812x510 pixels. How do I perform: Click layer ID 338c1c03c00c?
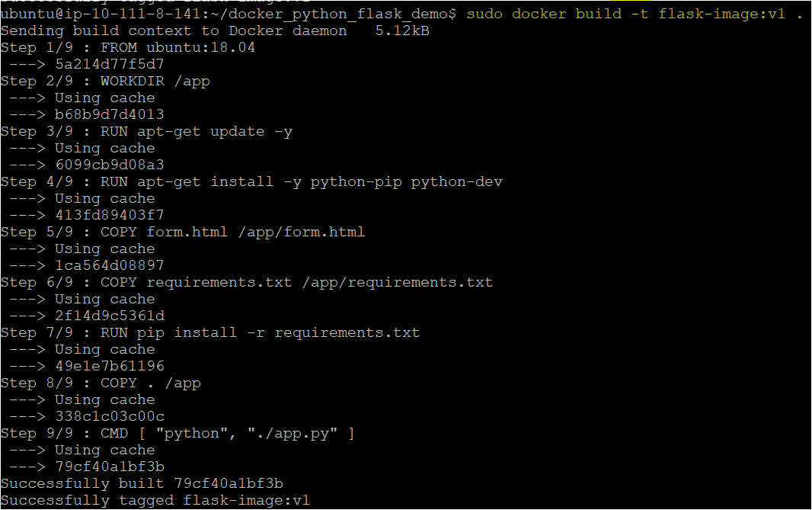pyautogui.click(x=110, y=416)
